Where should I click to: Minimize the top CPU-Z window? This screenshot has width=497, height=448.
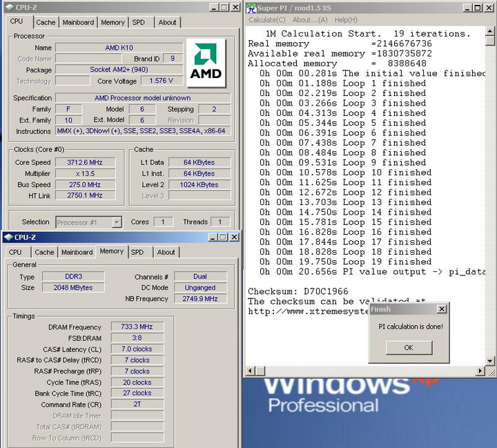point(214,8)
